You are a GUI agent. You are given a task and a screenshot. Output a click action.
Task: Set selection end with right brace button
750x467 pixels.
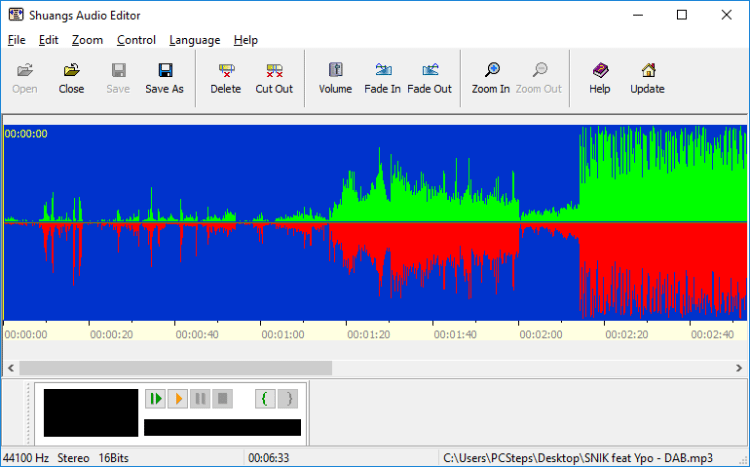288,399
